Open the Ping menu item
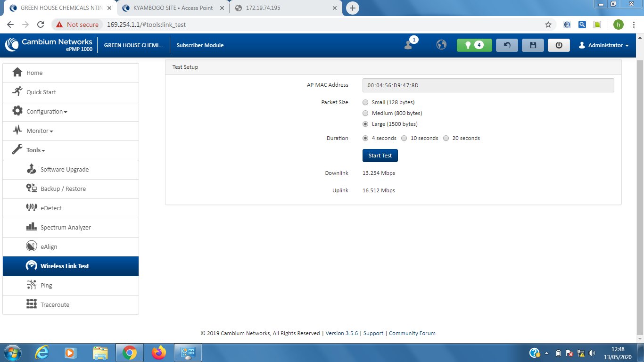Image resolution: width=644 pixels, height=362 pixels. pos(46,286)
